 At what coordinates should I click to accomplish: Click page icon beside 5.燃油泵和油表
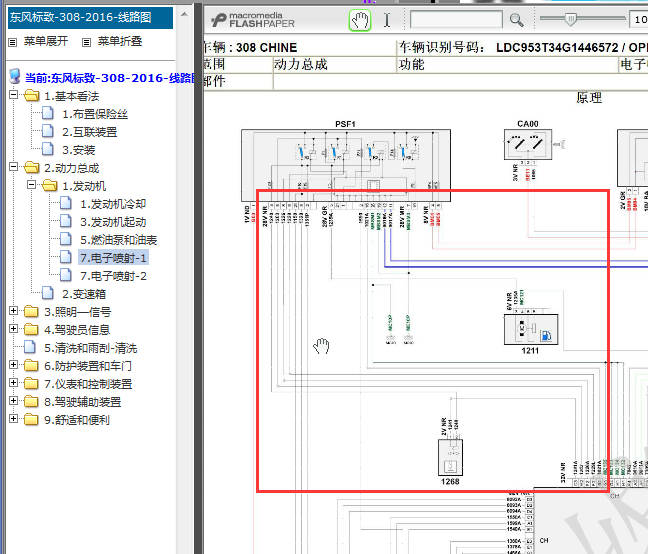66,239
